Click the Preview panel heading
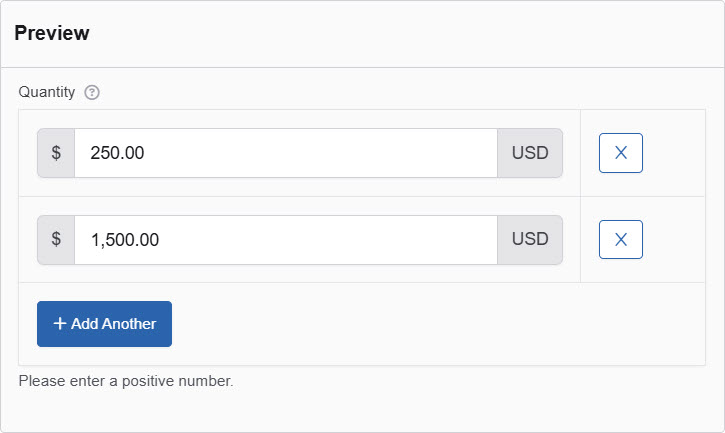This screenshot has width=725, height=433. tap(52, 33)
